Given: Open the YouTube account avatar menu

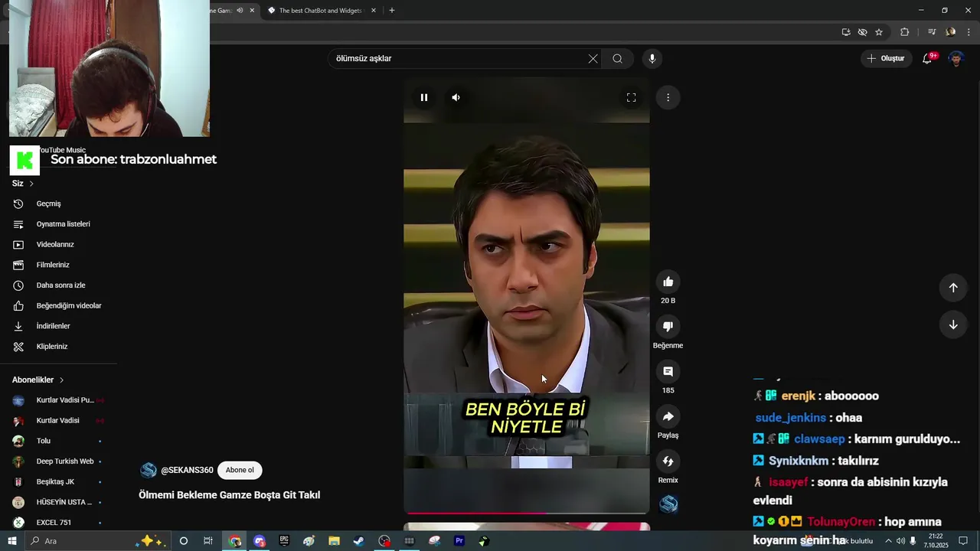Looking at the screenshot, I should click(956, 59).
